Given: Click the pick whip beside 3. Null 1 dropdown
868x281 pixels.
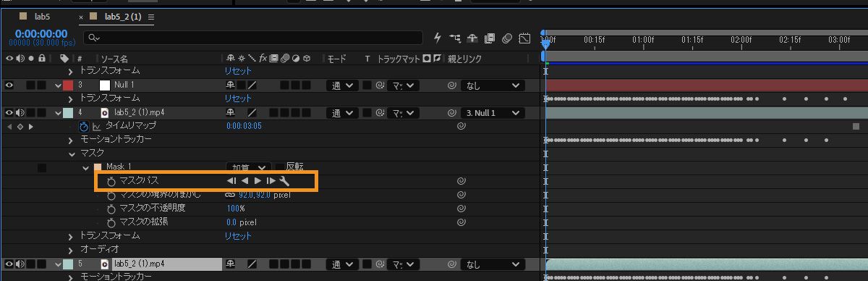Looking at the screenshot, I should [x=452, y=113].
